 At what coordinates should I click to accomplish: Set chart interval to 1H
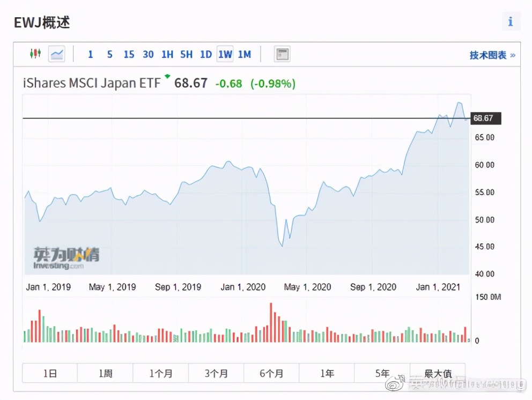[x=167, y=54]
